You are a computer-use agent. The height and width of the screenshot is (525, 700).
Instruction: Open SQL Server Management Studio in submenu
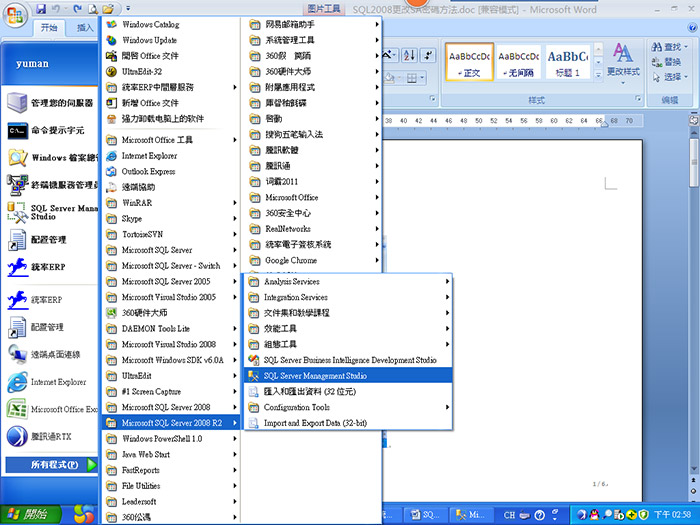click(349, 376)
